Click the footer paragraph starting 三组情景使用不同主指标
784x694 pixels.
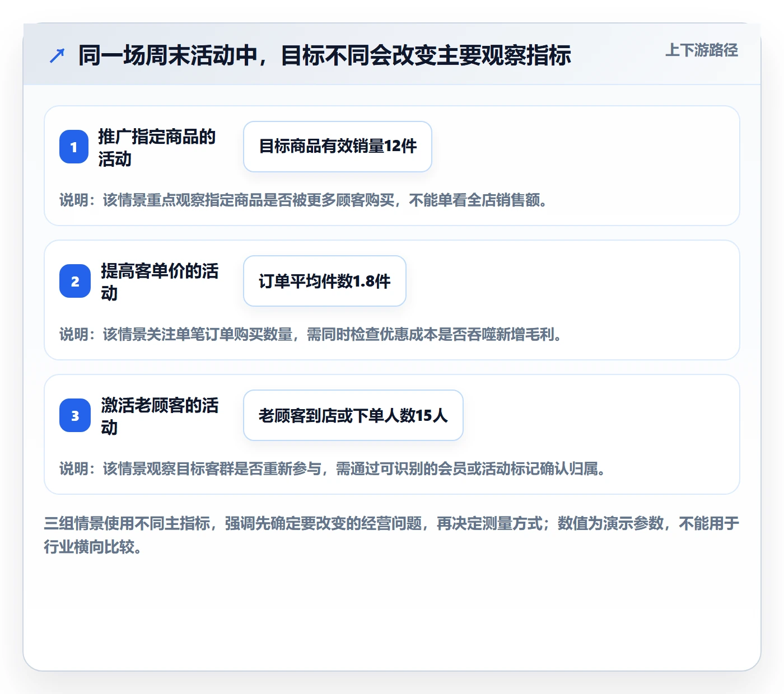point(391,535)
